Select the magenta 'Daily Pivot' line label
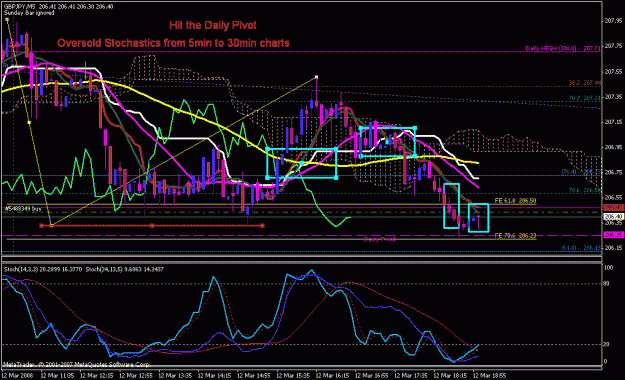Image resolution: width=625 pixels, height=380 pixels. (x=379, y=239)
